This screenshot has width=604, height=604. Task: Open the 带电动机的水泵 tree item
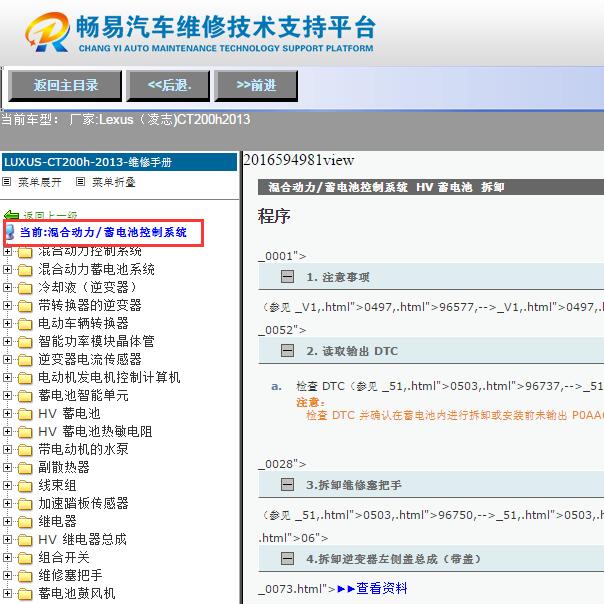(83, 449)
